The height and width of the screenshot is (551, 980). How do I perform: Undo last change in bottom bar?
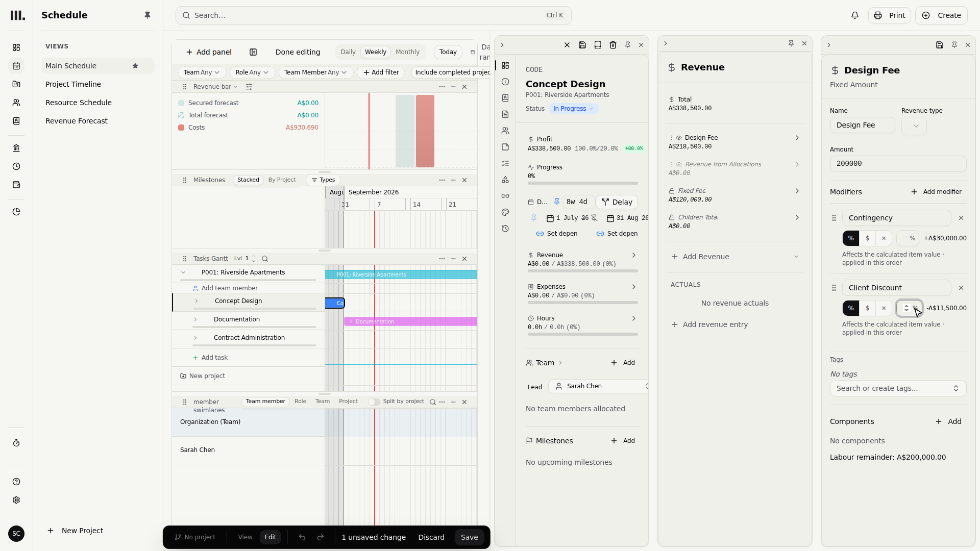click(302, 537)
